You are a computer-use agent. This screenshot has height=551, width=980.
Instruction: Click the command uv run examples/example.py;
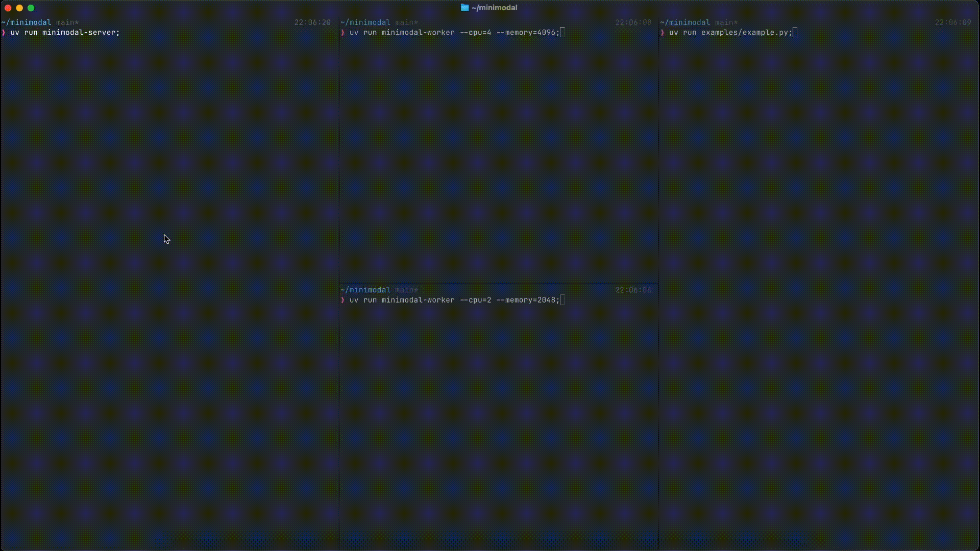(x=730, y=33)
